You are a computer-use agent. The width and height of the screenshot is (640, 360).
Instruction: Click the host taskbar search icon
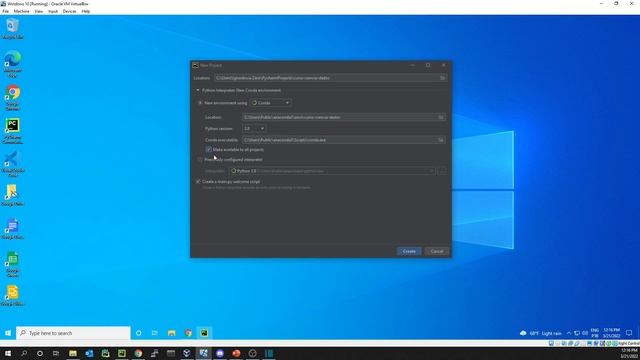coord(24,353)
